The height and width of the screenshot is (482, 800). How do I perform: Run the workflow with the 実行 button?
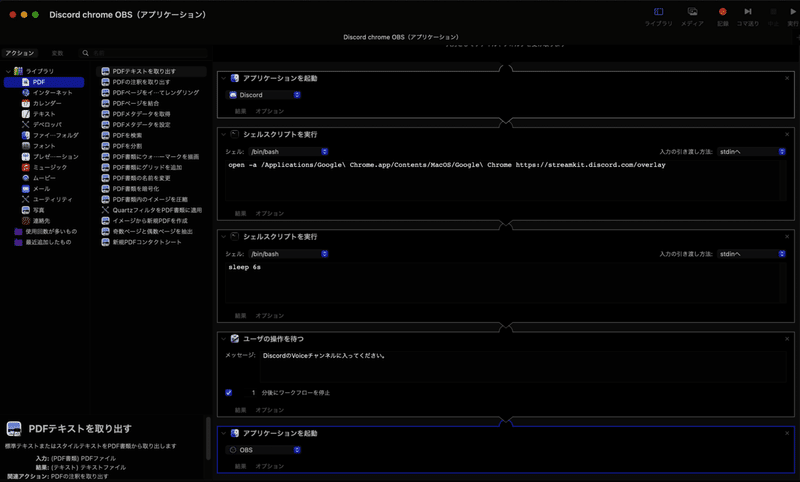793,16
